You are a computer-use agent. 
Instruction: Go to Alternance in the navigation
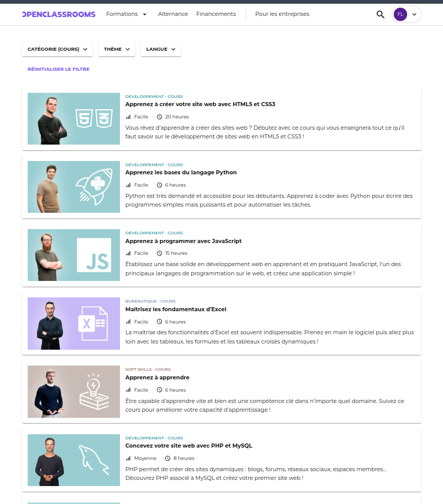coord(173,14)
